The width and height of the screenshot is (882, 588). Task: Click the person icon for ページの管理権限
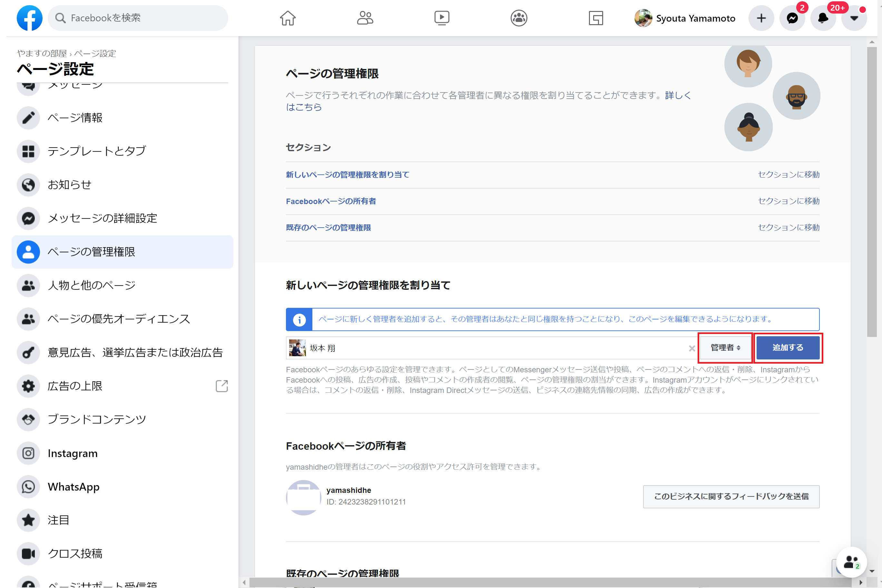click(28, 252)
